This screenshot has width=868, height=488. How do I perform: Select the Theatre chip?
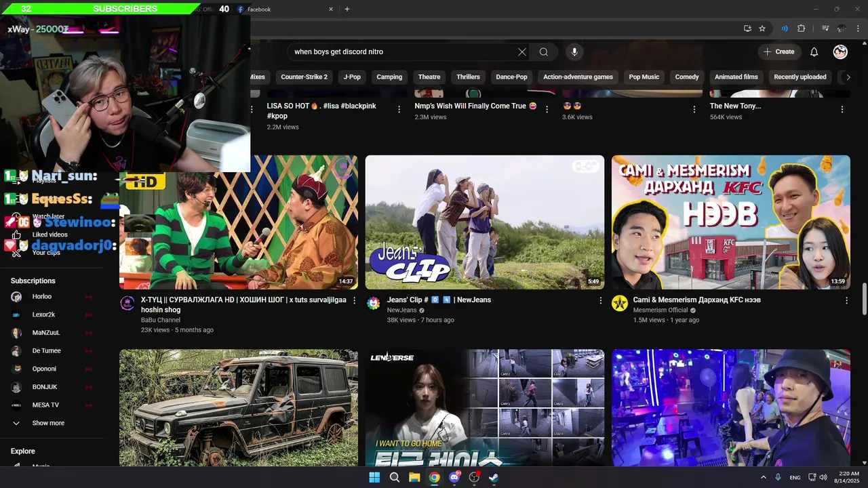pyautogui.click(x=429, y=77)
